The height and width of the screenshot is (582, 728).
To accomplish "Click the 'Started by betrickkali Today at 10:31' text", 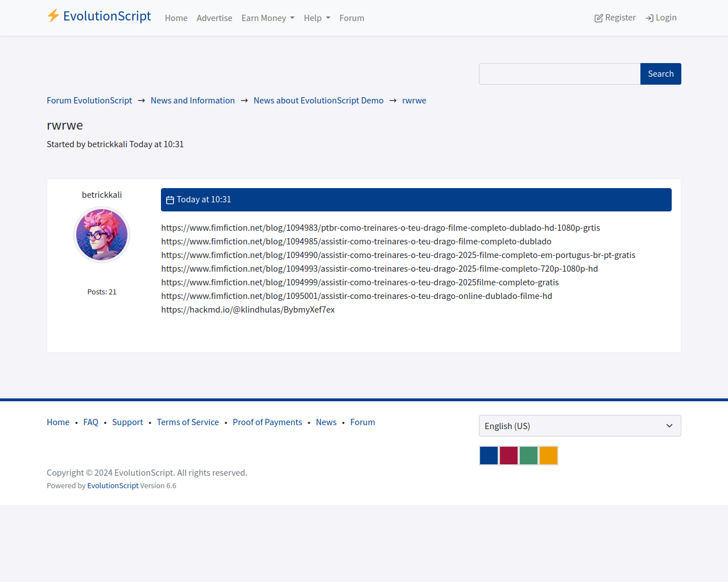I will 115,144.
